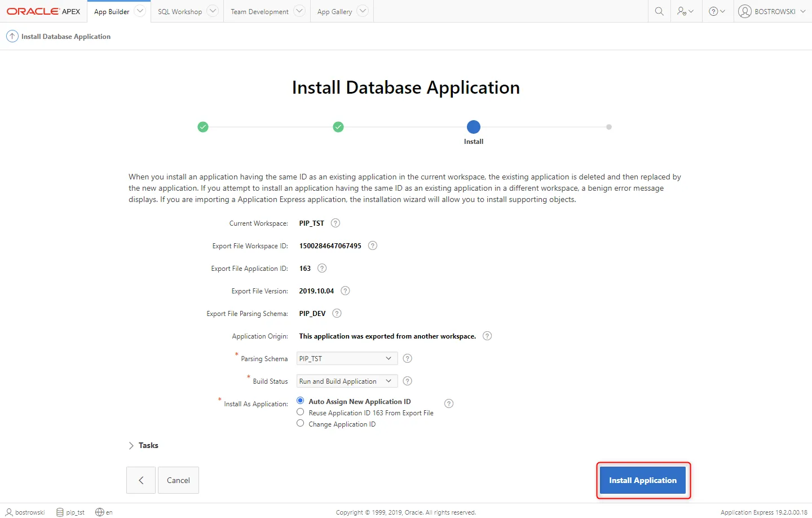Click help icon beside Application Origin text
Screen dimensions: 812x518
click(488, 336)
